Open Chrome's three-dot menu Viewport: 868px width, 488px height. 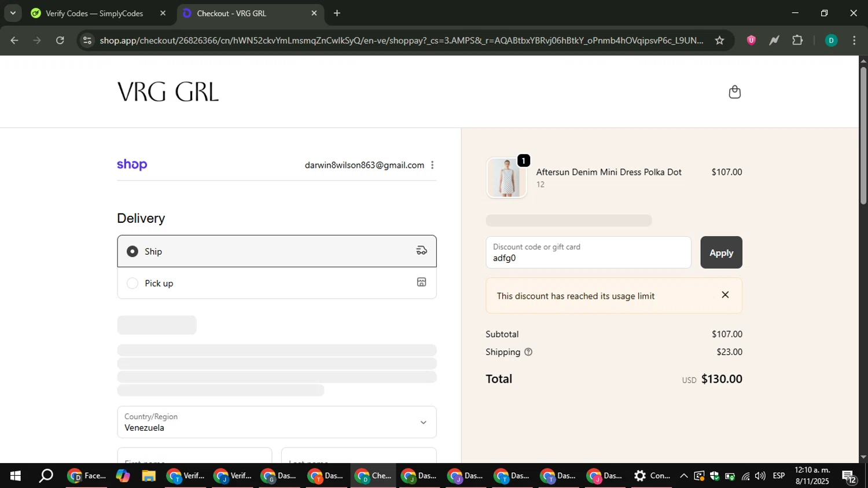pos(854,41)
